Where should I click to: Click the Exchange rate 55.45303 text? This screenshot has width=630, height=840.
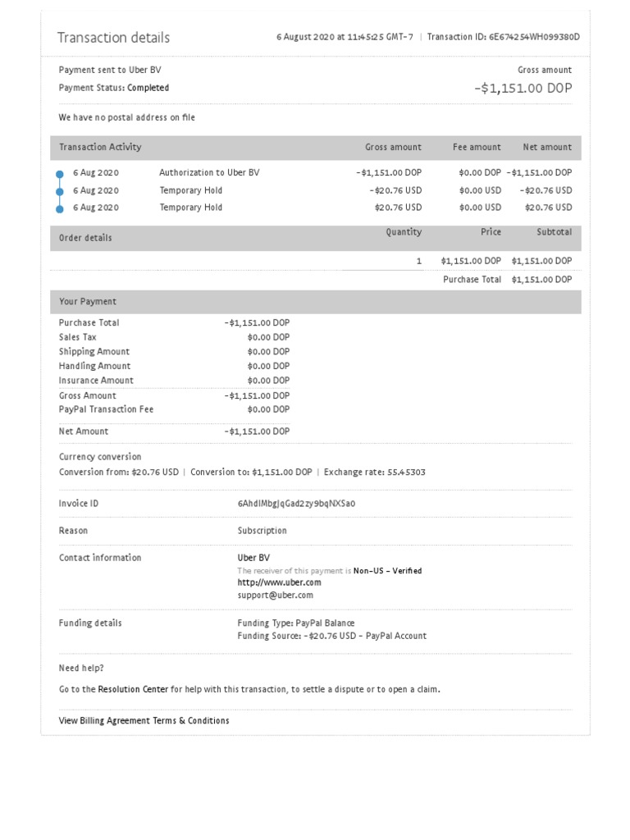[374, 472]
